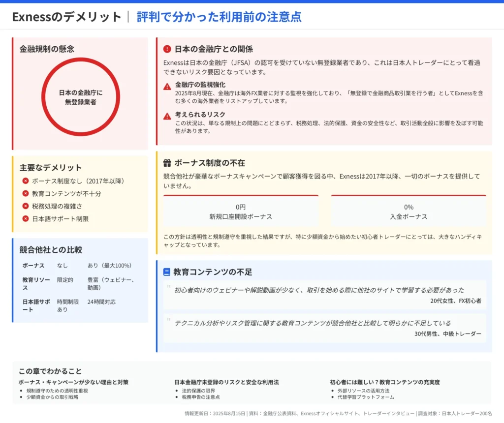504x423 pixels.
Task: Click the warning triangle next to 考えられるリスク
Action: click(167, 116)
